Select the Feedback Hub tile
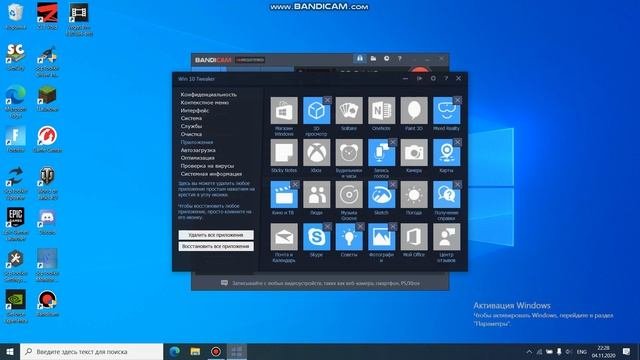Image resolution: width=640 pixels, height=360 pixels. [447, 237]
